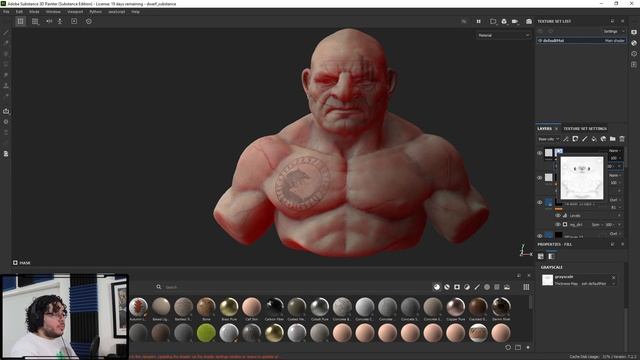
Task: Open Shader settings icon on right dock
Action: coord(634,43)
